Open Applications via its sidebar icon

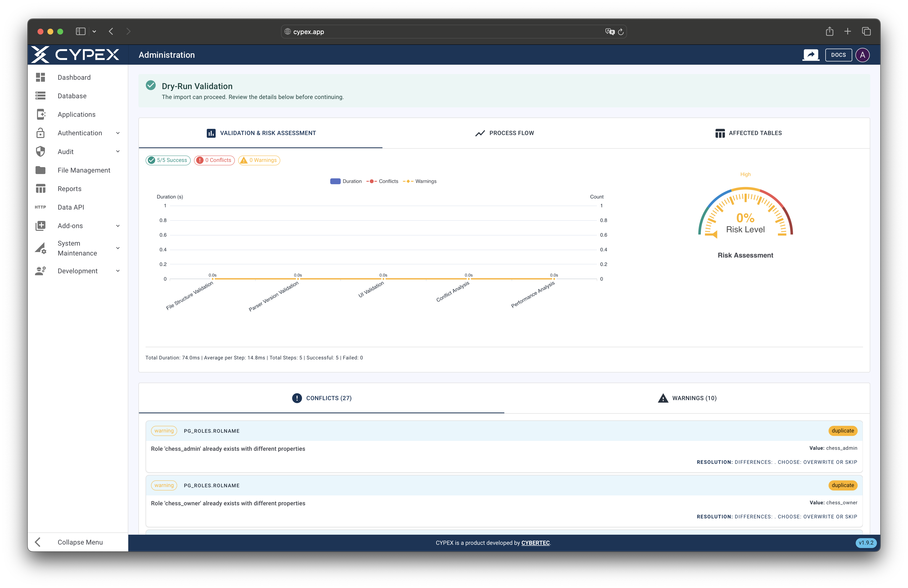(x=40, y=114)
